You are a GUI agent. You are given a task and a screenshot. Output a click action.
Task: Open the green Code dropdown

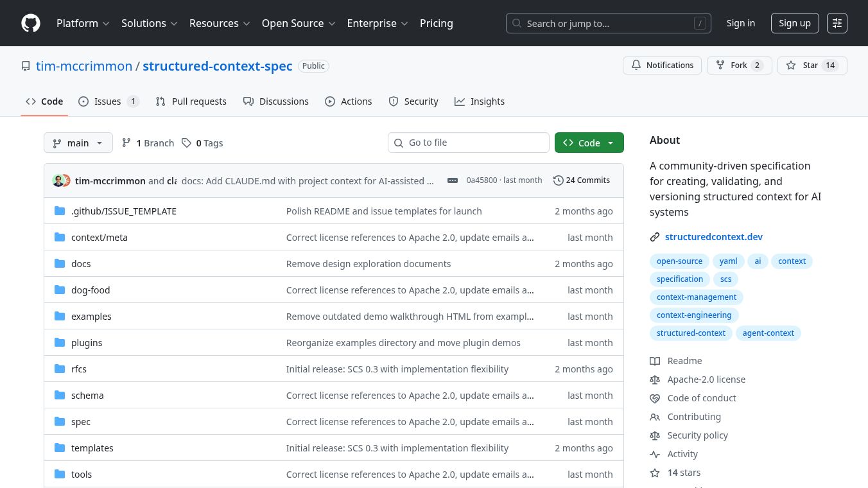pos(589,143)
